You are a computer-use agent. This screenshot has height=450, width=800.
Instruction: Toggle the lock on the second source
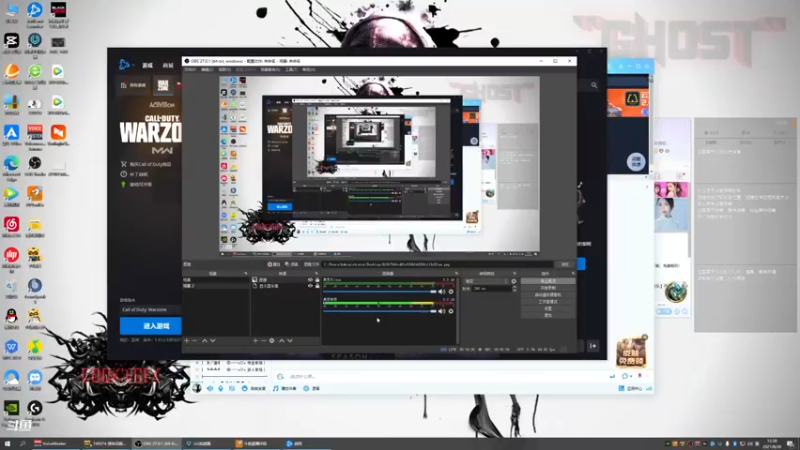pos(317,286)
